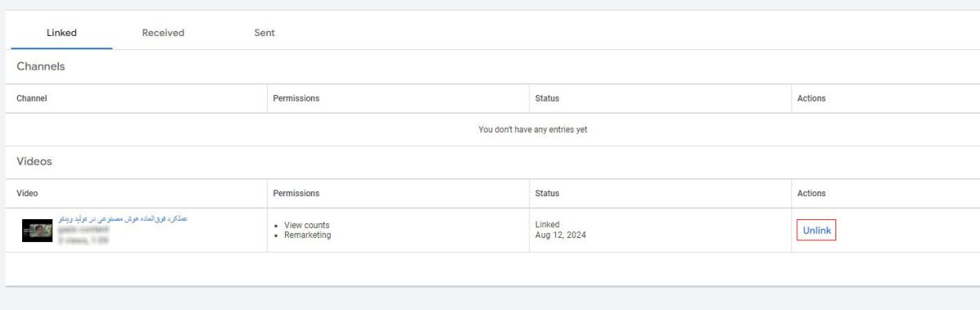Click the blurred channel name under video title
This screenshot has height=310, width=980.
coord(83,230)
